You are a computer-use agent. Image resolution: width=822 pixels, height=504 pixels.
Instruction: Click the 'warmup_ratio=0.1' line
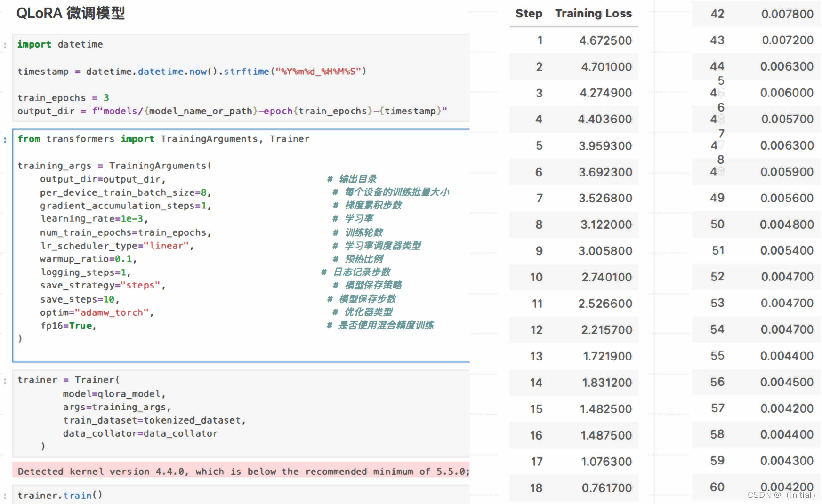[89, 259]
